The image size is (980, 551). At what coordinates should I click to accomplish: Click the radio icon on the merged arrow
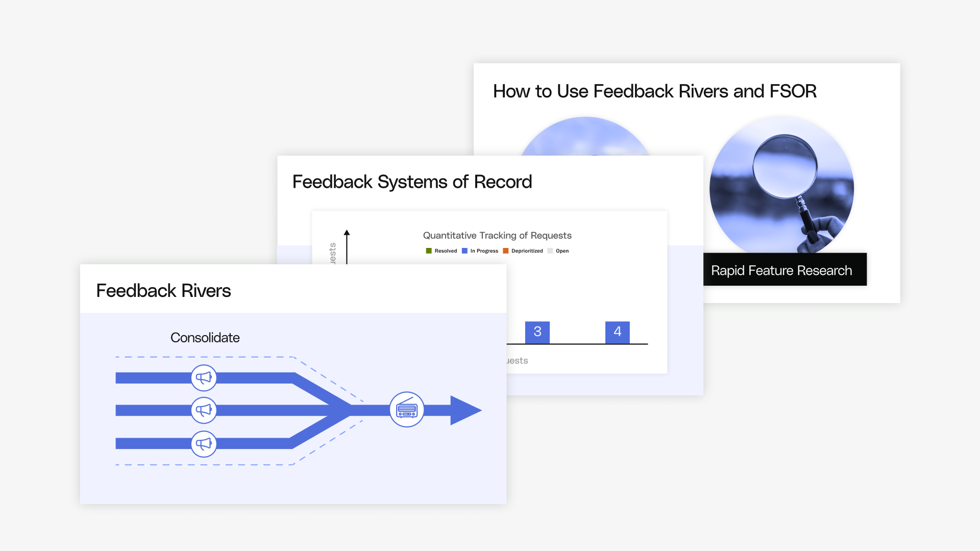point(407,409)
